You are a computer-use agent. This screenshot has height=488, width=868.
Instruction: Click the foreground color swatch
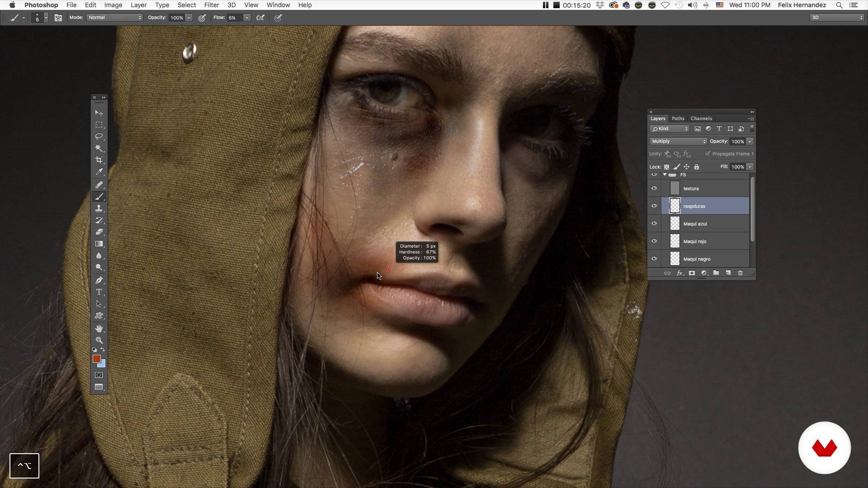click(x=96, y=359)
